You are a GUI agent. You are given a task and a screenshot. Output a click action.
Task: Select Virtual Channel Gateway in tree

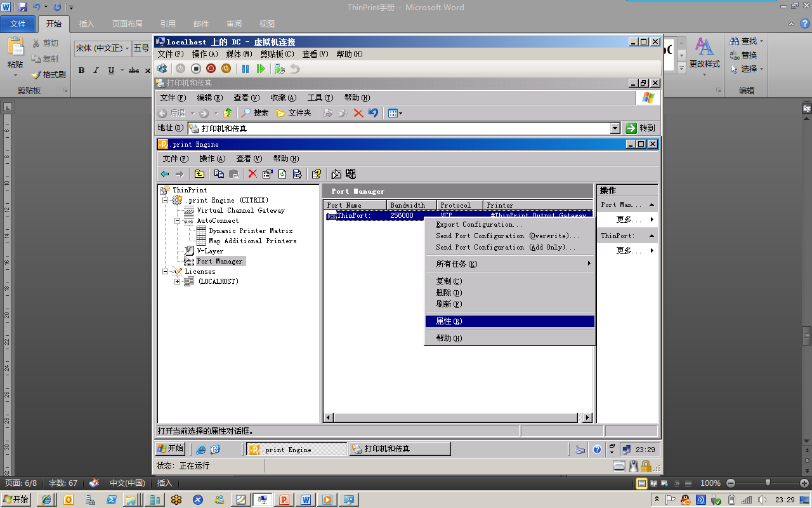click(x=240, y=210)
